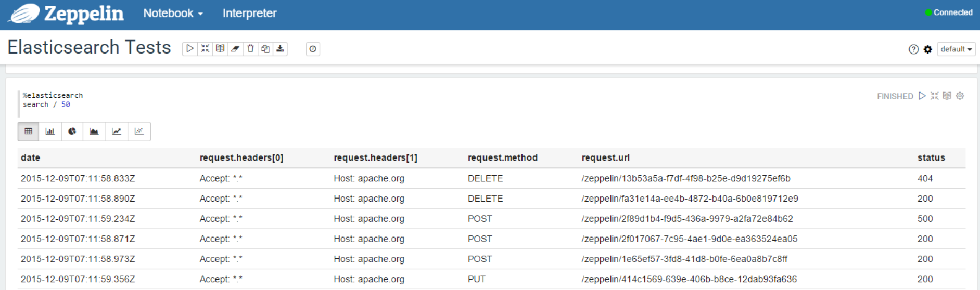
Task: Export the notebook with the download icon
Action: click(281, 49)
